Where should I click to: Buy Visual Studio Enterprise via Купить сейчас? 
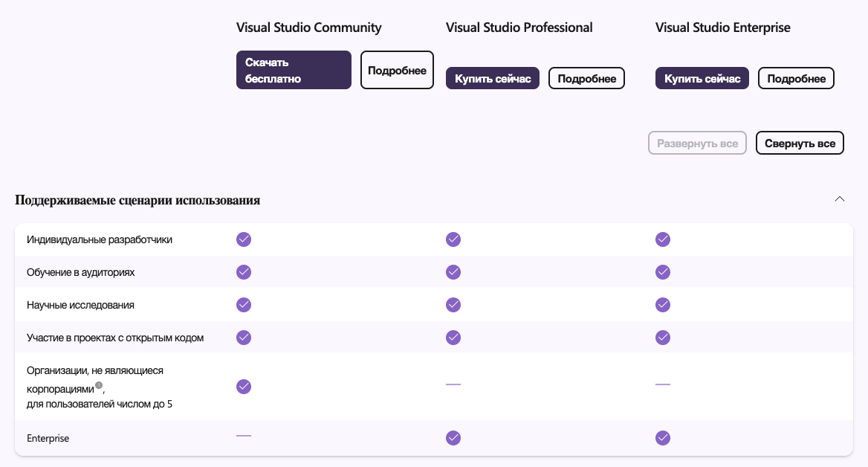[702, 78]
